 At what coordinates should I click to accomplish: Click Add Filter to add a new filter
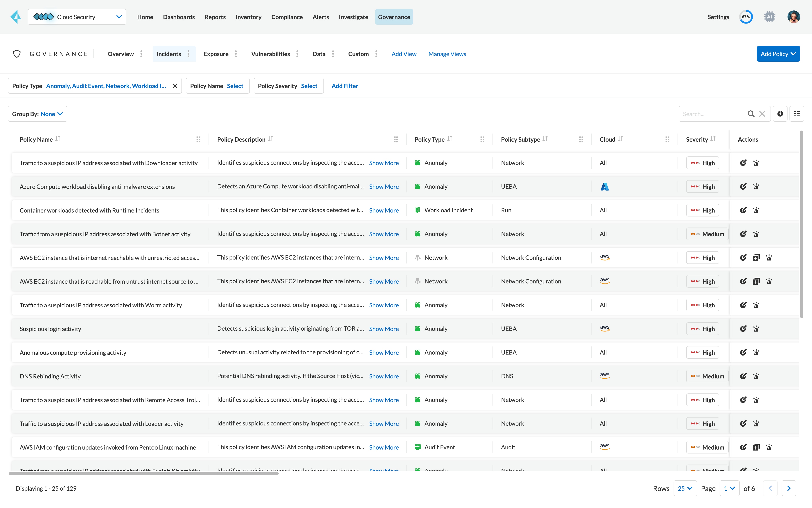click(345, 86)
